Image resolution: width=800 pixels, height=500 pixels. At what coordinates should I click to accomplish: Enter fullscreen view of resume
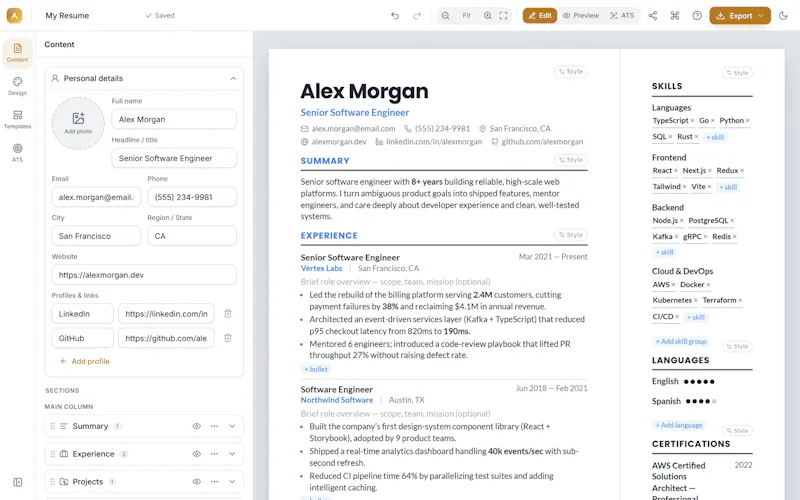504,16
